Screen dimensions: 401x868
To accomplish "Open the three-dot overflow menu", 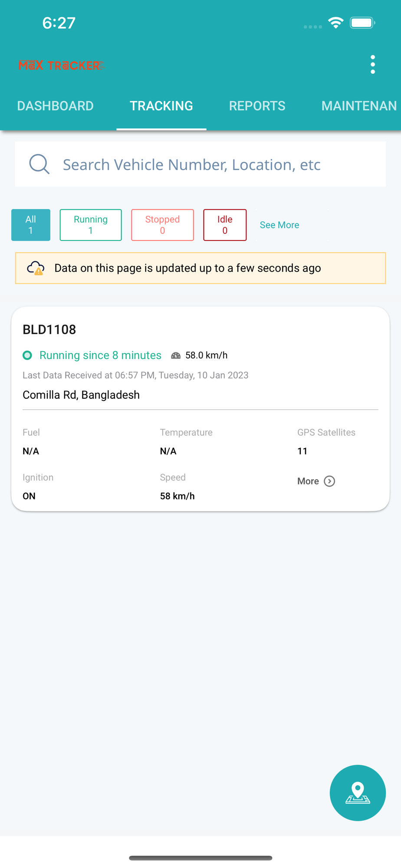I will pos(372,65).
